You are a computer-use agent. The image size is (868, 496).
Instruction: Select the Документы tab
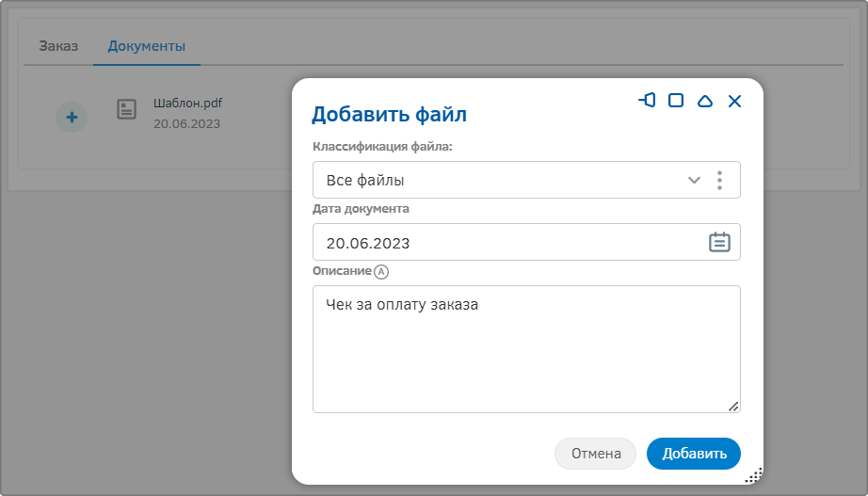pos(147,46)
